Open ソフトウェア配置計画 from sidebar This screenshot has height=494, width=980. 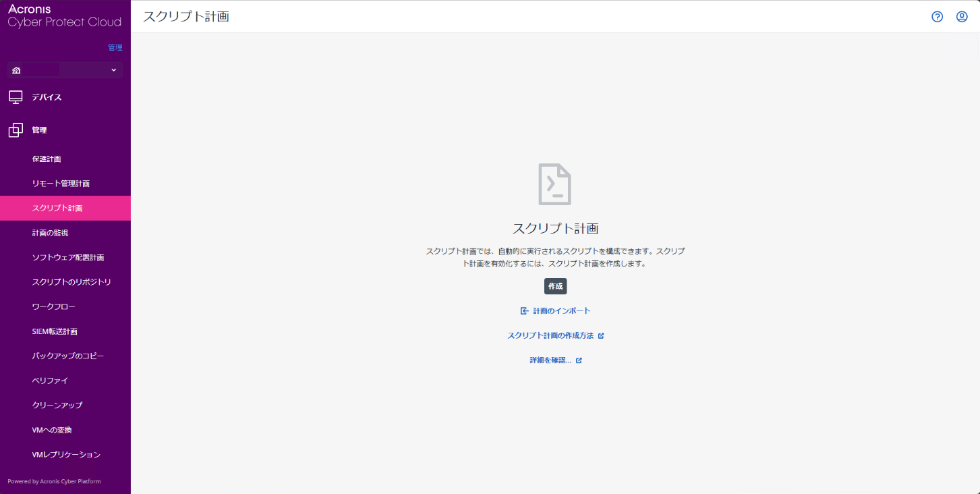click(68, 258)
